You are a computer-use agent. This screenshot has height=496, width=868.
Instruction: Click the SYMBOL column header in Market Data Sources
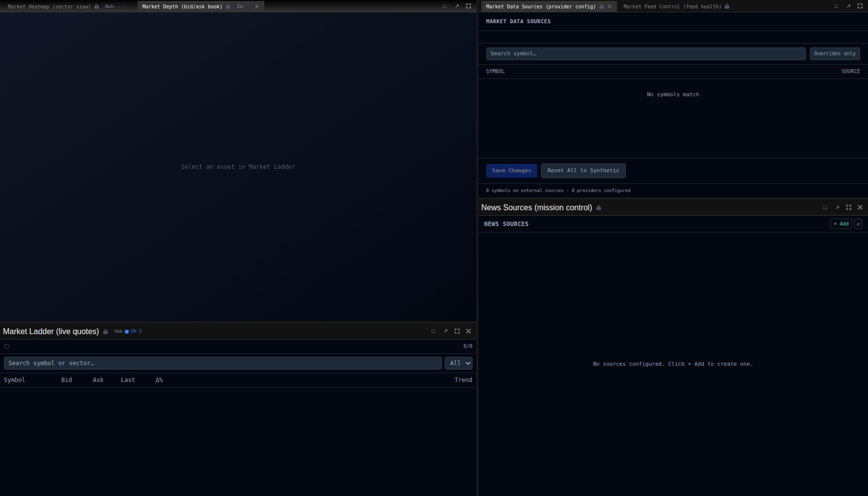point(495,72)
